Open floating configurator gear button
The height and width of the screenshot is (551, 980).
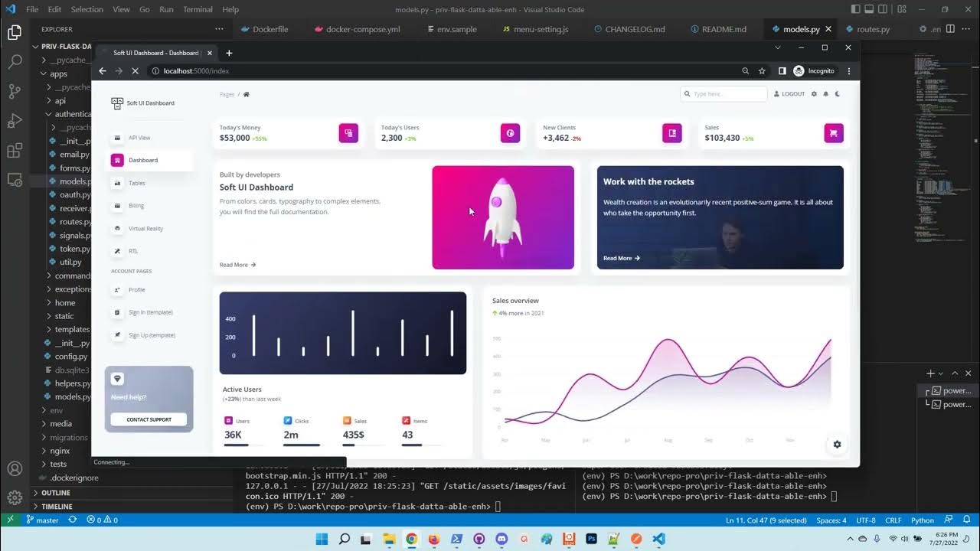(837, 444)
